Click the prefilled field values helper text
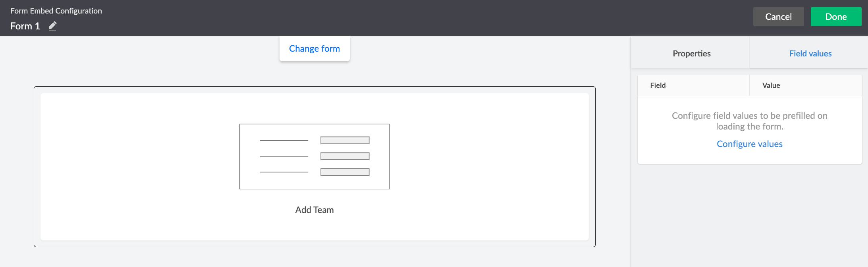Screen dimensions: 868x267 (749, 121)
